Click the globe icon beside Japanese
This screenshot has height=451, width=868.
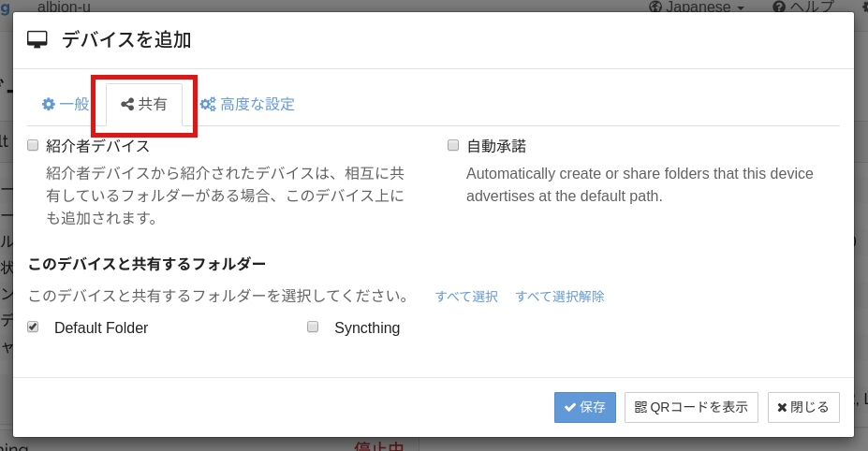655,7
